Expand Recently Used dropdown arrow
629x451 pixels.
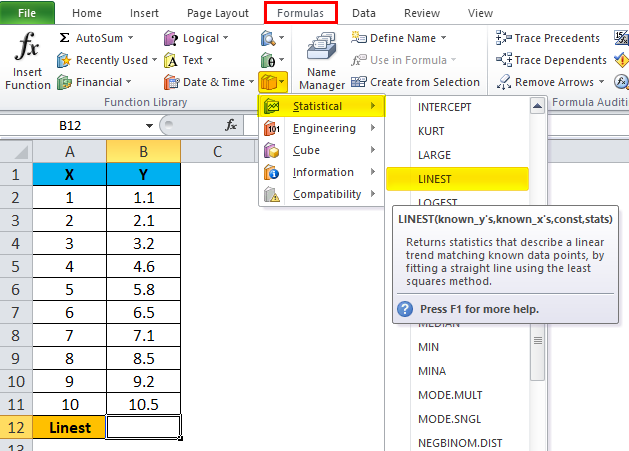(x=154, y=60)
